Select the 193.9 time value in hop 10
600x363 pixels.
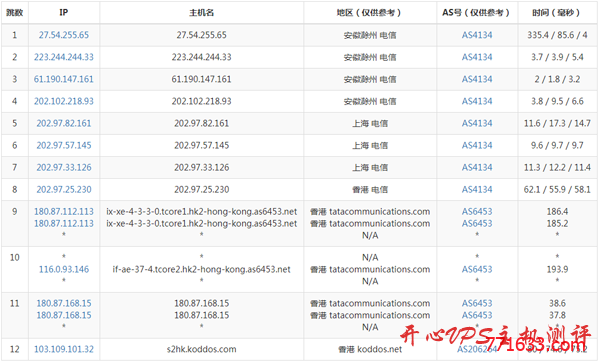(x=557, y=270)
